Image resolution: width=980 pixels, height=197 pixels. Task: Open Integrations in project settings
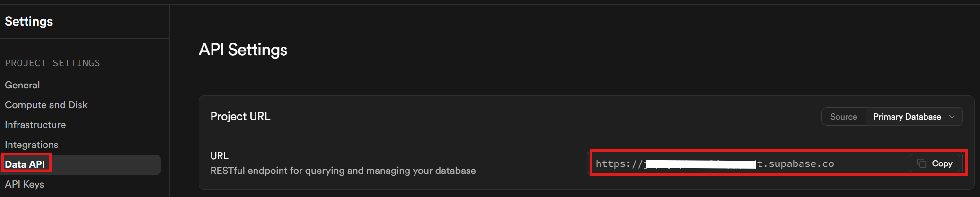(x=31, y=145)
